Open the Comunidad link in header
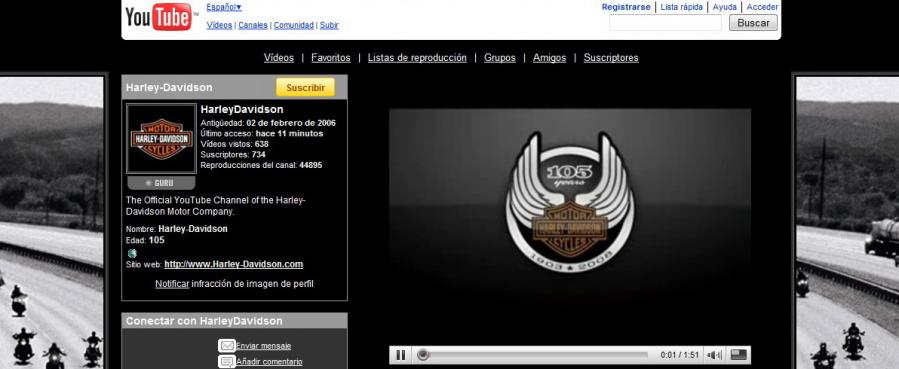Viewport: 899px width, 369px height. click(294, 25)
